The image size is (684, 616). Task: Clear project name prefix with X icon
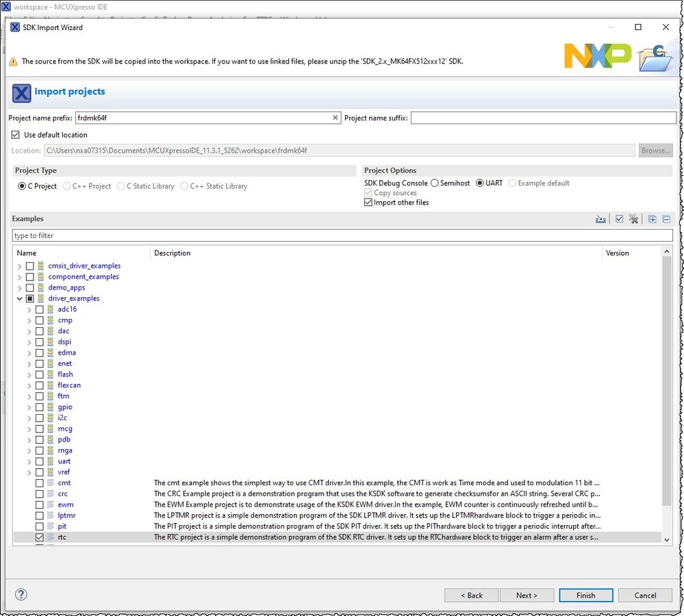click(335, 118)
